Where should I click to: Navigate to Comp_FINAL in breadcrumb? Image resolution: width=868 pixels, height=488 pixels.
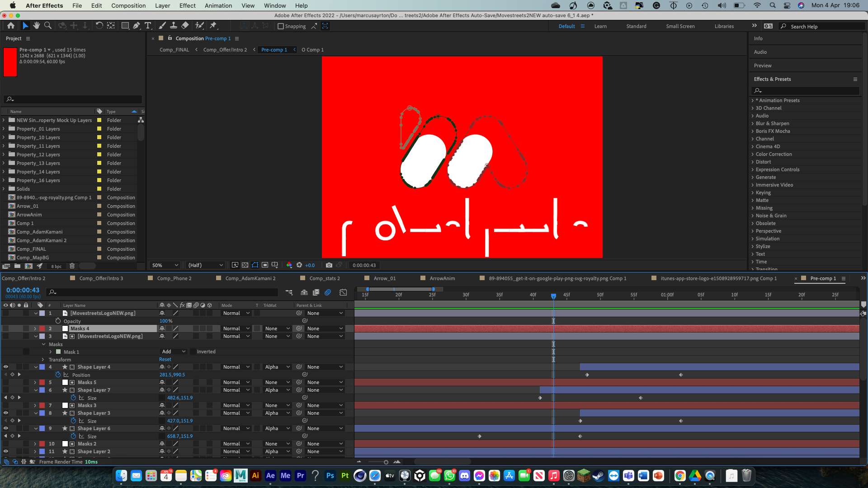pyautogui.click(x=174, y=50)
